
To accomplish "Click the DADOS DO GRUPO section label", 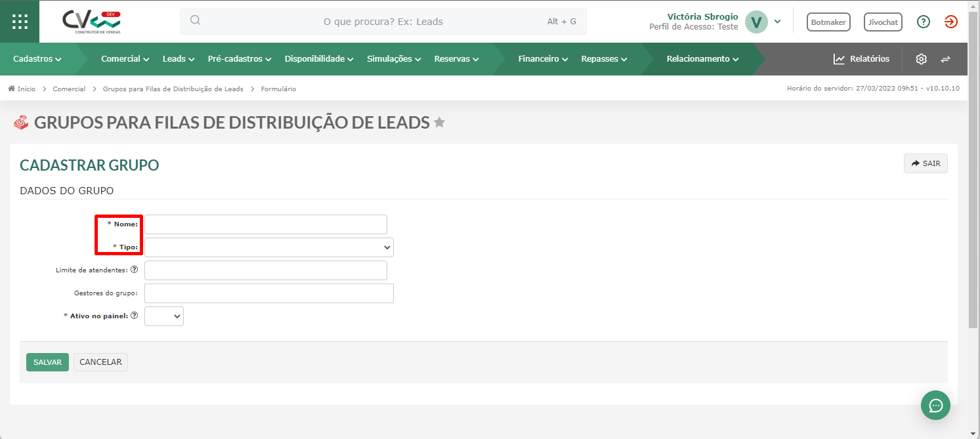I will (x=67, y=191).
